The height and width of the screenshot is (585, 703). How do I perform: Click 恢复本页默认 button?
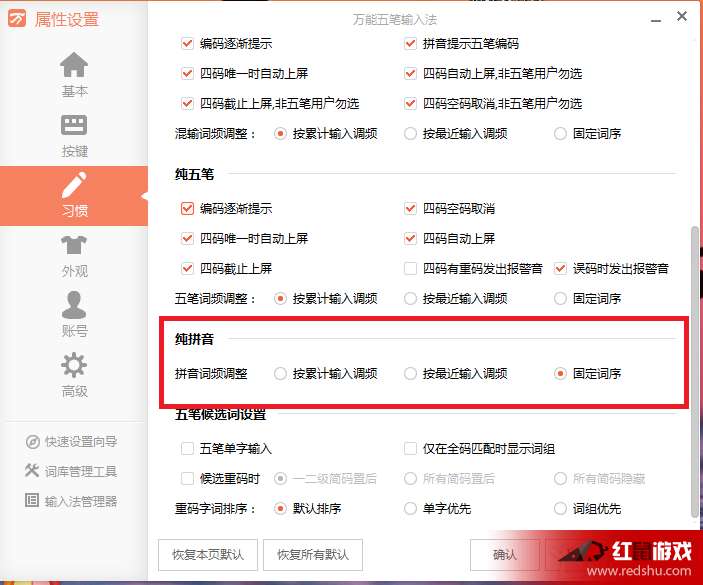click(208, 555)
